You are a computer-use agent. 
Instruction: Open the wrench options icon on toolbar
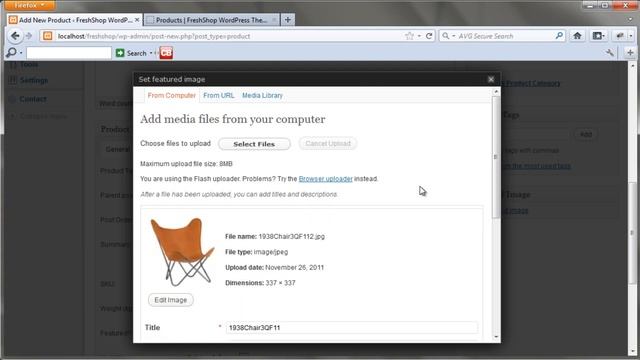click(x=610, y=53)
